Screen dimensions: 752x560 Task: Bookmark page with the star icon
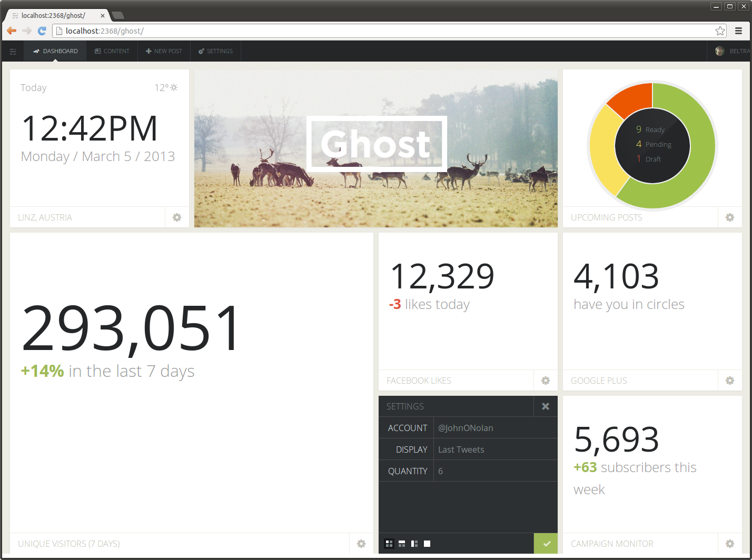pyautogui.click(x=720, y=31)
